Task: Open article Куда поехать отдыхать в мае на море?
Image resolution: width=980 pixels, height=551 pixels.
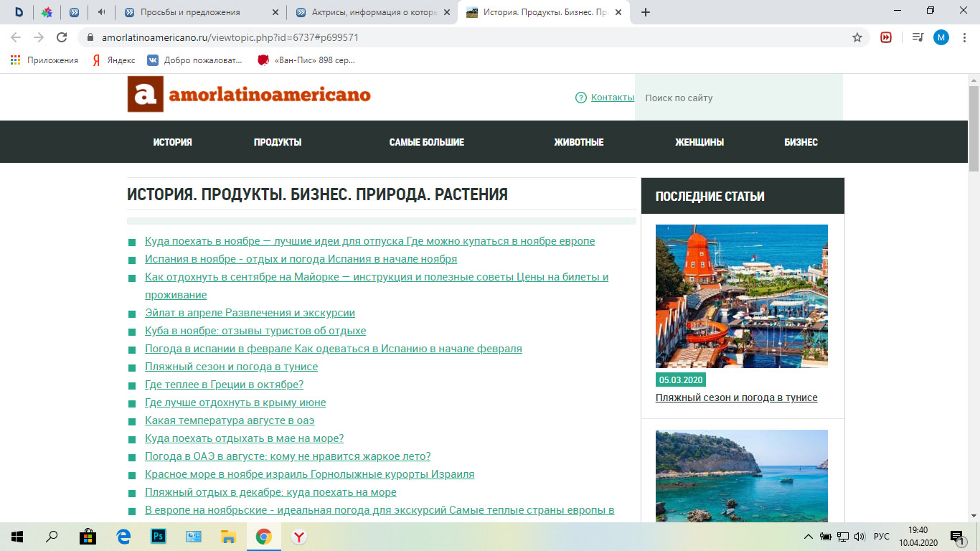Action: [x=244, y=438]
